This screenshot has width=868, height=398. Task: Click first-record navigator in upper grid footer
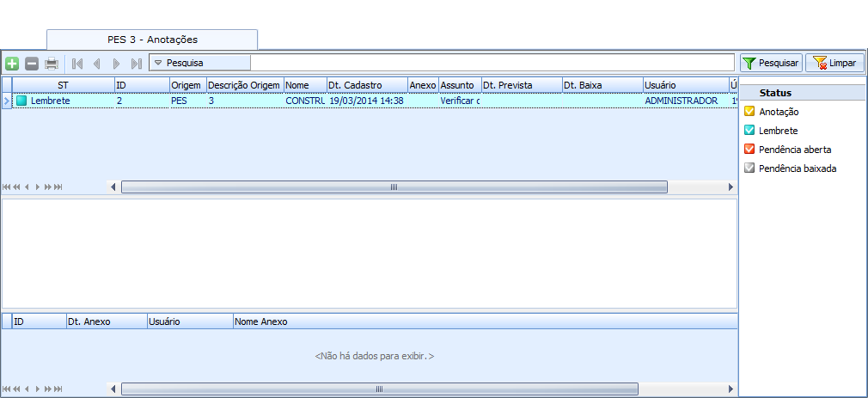(x=7, y=187)
